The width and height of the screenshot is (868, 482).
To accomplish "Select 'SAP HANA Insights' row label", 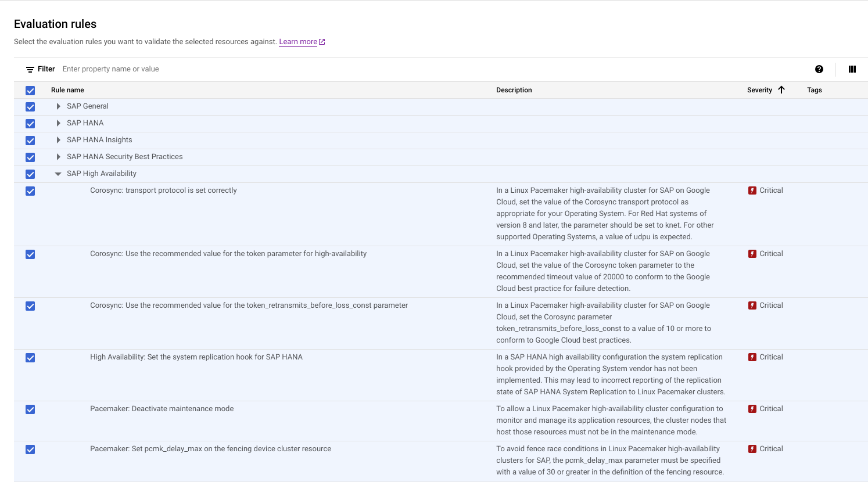I will point(99,140).
